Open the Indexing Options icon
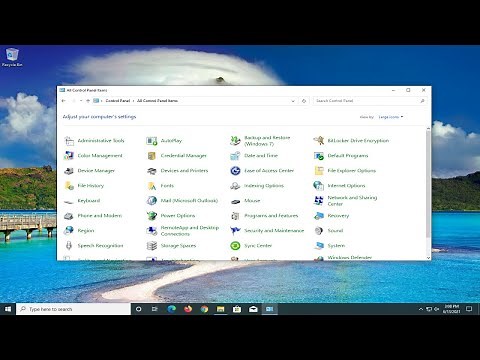Screen dimensions: 480x360 [235, 186]
